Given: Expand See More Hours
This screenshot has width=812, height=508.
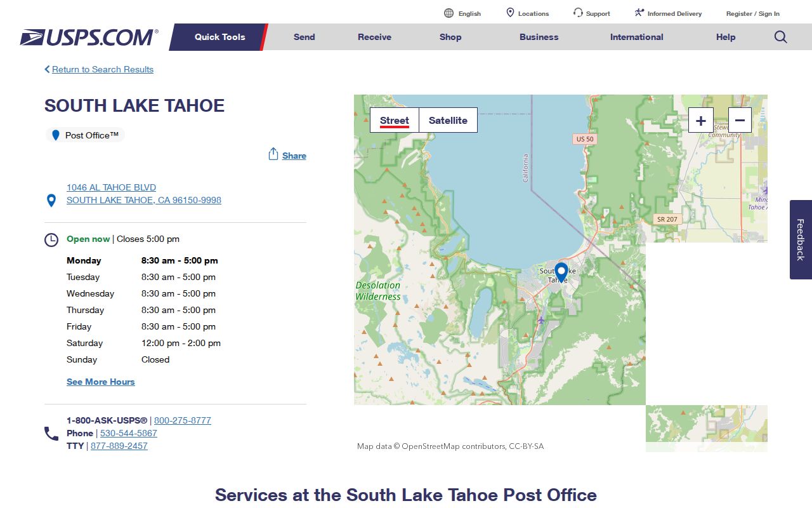Looking at the screenshot, I should (x=101, y=382).
